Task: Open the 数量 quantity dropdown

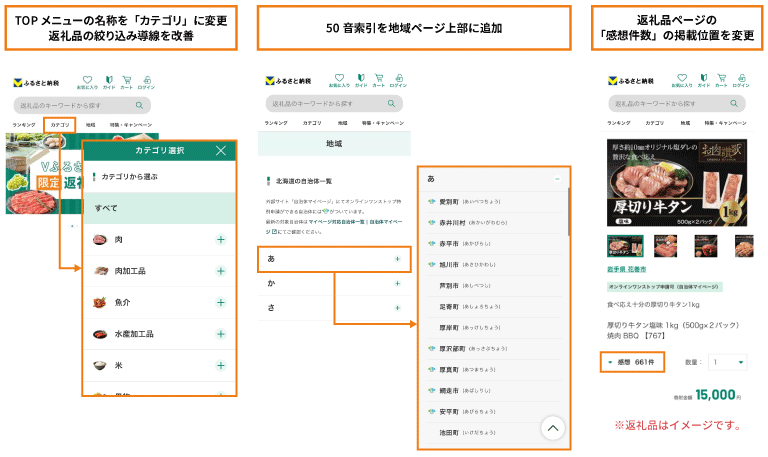Action: click(x=728, y=362)
